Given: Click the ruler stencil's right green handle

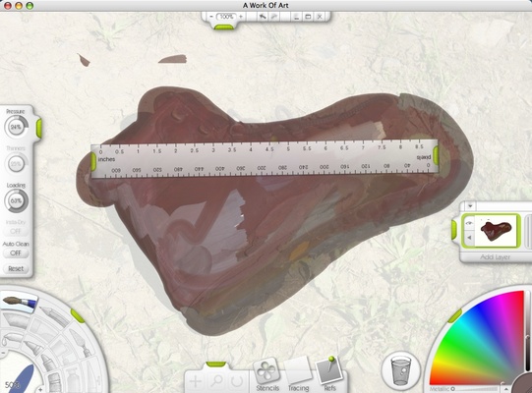Looking at the screenshot, I should pos(436,155).
